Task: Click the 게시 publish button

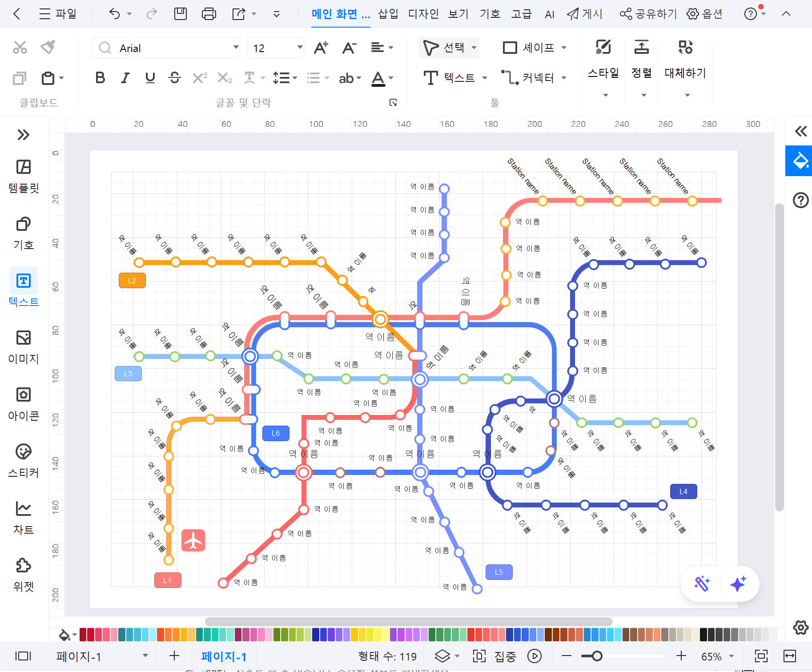Action: 585,14
